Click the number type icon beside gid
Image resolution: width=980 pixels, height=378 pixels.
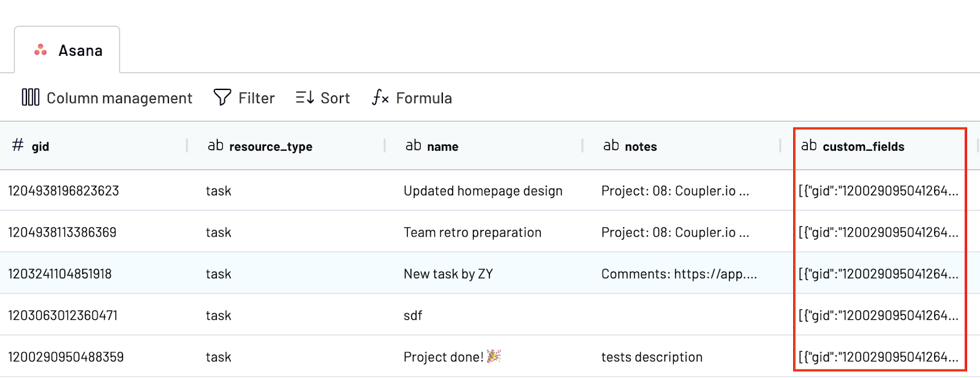tap(18, 145)
